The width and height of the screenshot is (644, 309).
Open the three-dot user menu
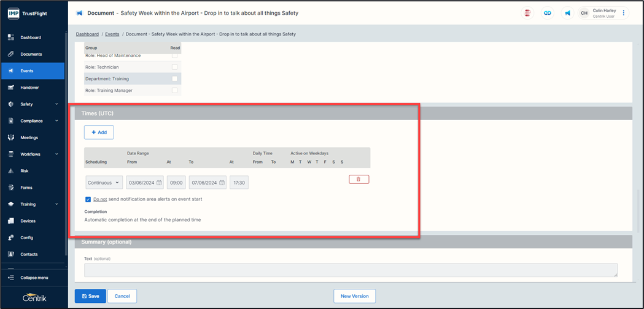tap(624, 13)
